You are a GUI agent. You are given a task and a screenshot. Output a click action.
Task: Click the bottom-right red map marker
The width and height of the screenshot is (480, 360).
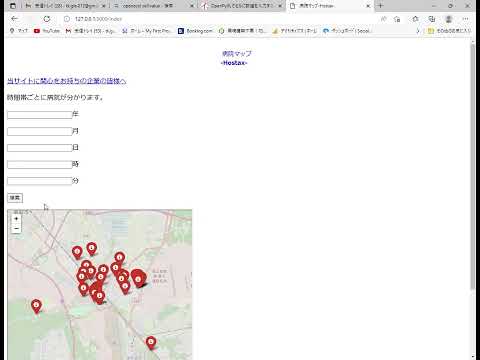coord(151,343)
